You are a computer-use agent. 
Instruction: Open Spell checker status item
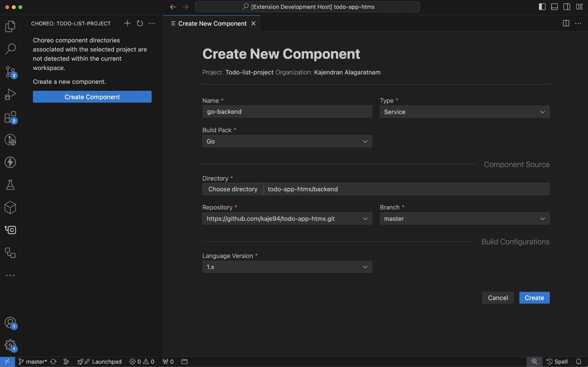(x=557, y=361)
